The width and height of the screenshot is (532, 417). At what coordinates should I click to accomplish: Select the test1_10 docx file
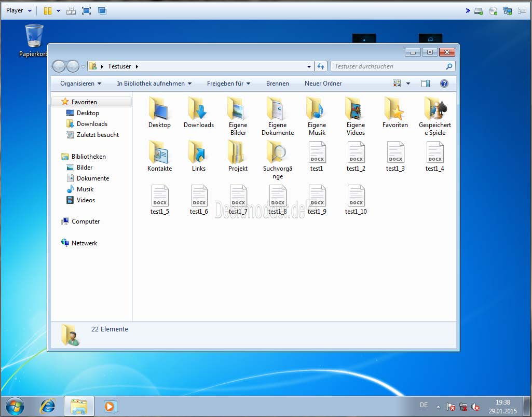tap(356, 200)
